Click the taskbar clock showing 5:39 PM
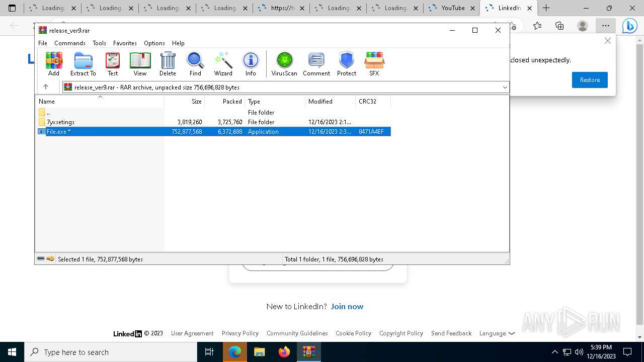Viewport: 644px width, 362px height. point(601,352)
